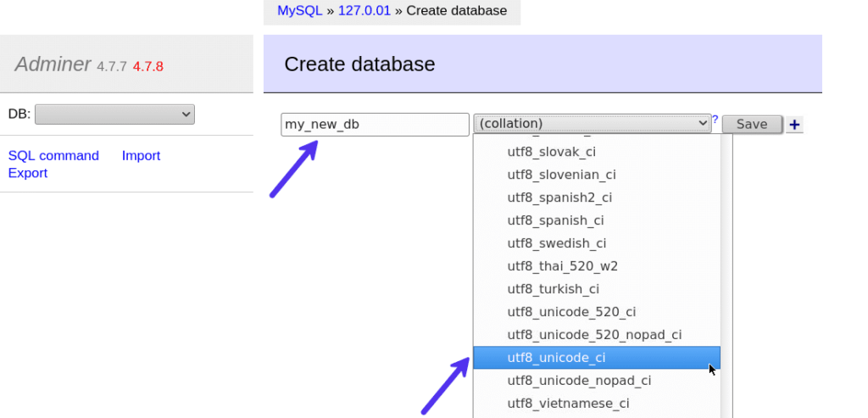Screen dimensions: 868x418
Task: Select utf8_swedish_ci in collation list
Action: [556, 243]
